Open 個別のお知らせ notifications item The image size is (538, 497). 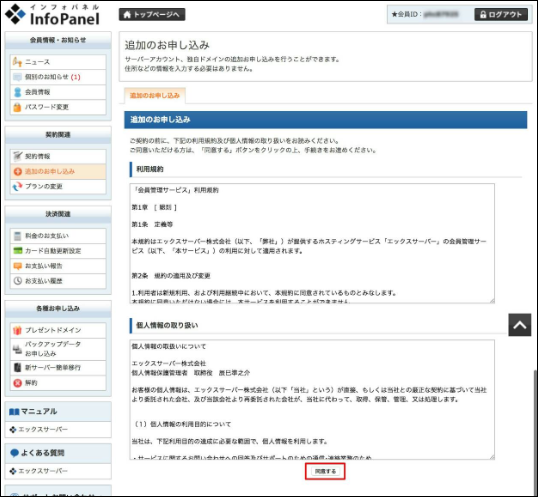tap(58, 77)
